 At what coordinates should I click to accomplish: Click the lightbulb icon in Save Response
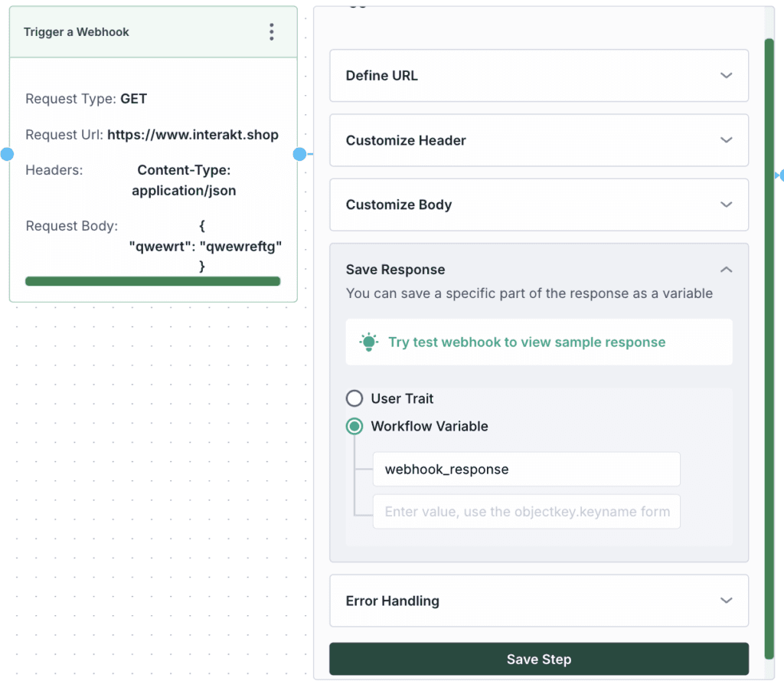point(369,342)
